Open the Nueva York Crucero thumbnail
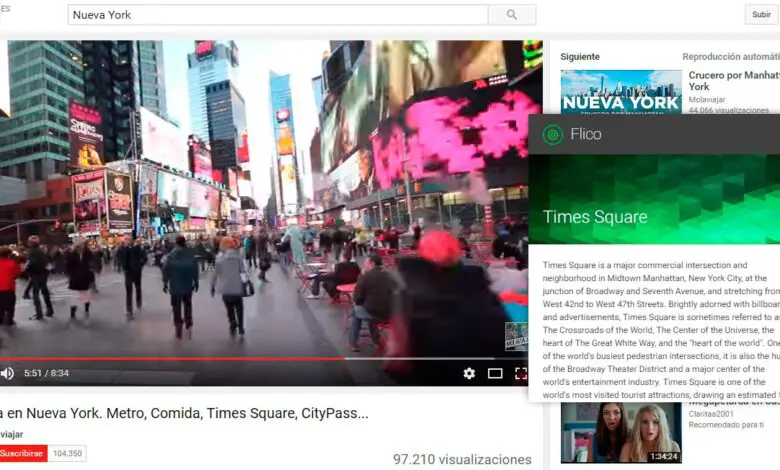Image resolution: width=780 pixels, height=470 pixels. (621, 92)
